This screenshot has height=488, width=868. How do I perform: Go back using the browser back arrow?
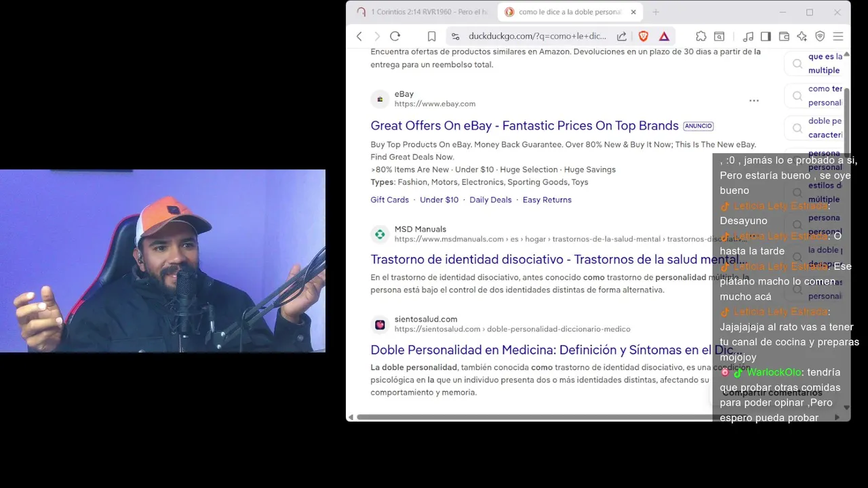click(359, 36)
